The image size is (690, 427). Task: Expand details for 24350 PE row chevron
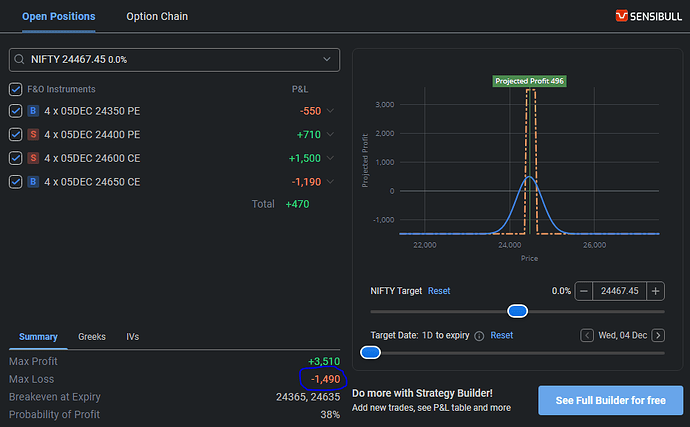[x=330, y=110]
